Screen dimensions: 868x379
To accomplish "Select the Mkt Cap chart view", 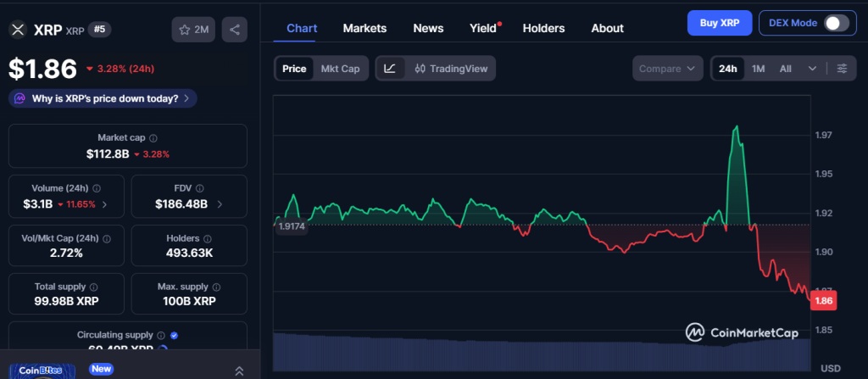I will [x=340, y=69].
